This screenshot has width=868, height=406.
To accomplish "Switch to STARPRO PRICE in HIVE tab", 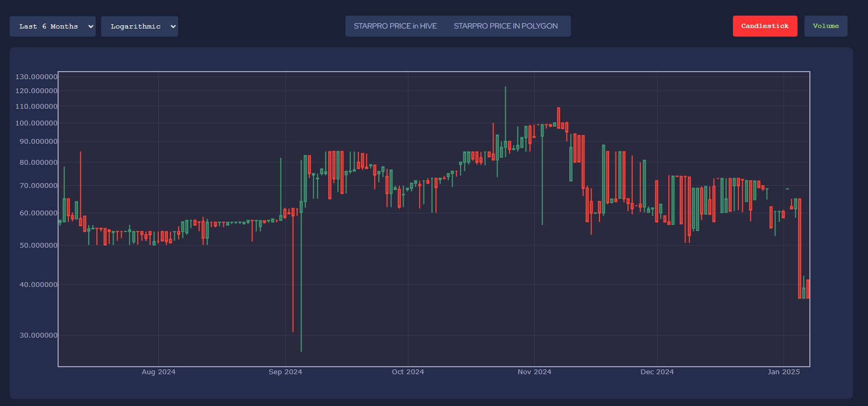I will 395,26.
